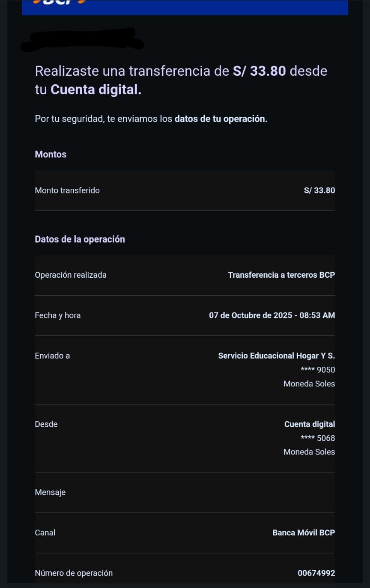Click the "Banca Móvil BCP" channel value

304,533
